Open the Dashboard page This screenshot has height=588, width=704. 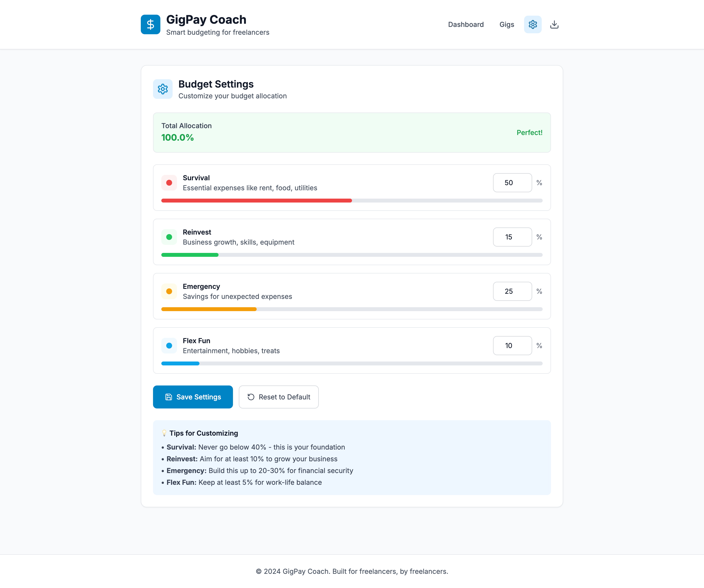[466, 24]
